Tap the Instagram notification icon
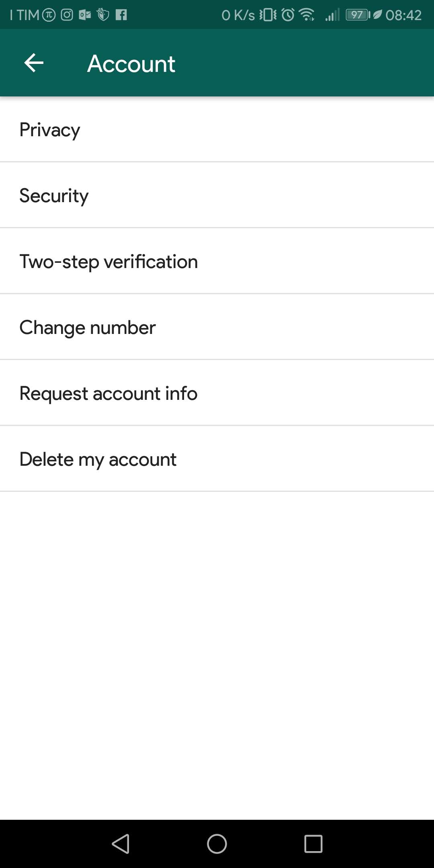This screenshot has height=868, width=434. click(67, 15)
